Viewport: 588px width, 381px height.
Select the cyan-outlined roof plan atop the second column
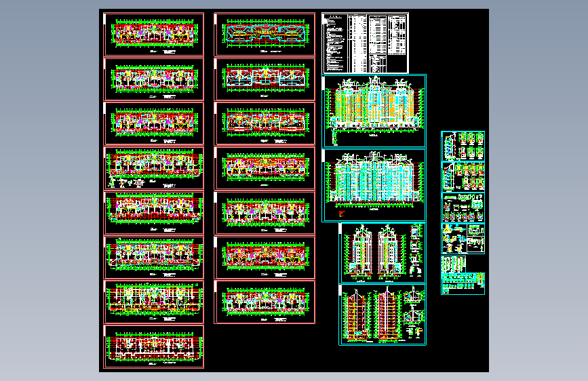click(x=264, y=35)
